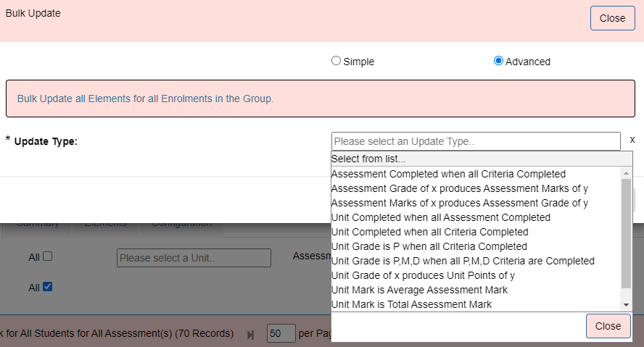Select the Simple radio button
This screenshot has height=347, width=644.
click(336, 61)
